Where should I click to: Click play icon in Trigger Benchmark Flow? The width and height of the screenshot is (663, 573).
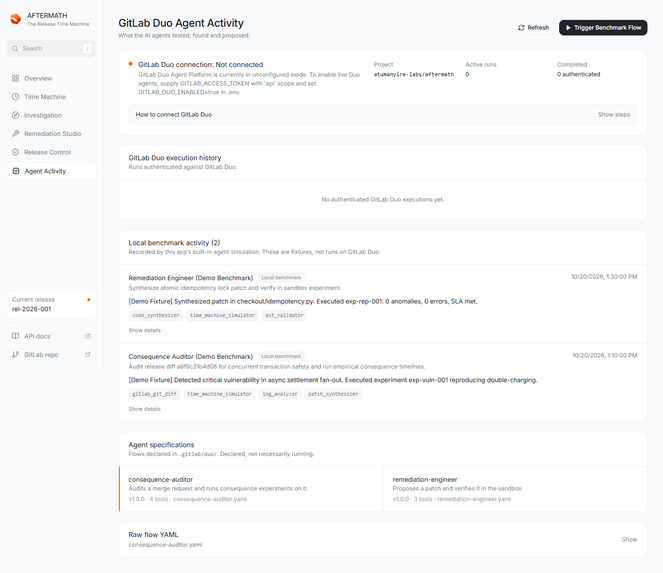pyautogui.click(x=568, y=27)
